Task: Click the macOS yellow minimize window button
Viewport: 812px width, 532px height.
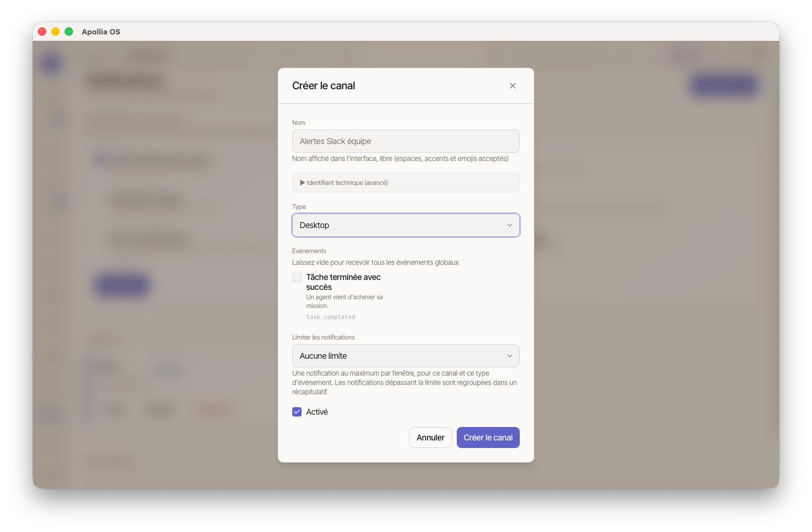Action: click(55, 32)
